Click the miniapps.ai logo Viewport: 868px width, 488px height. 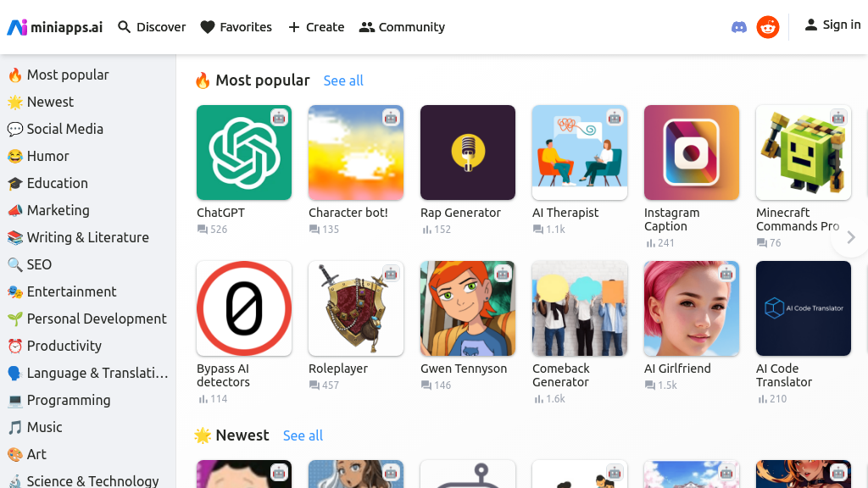point(54,26)
